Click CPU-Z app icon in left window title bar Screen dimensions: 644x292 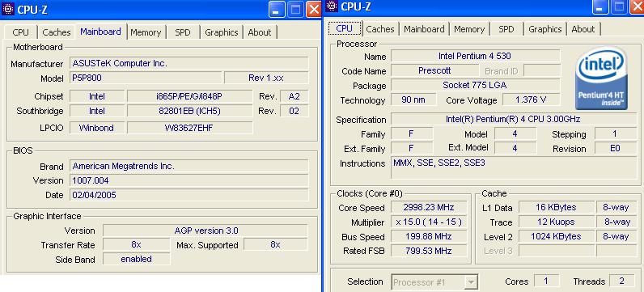coord(8,10)
